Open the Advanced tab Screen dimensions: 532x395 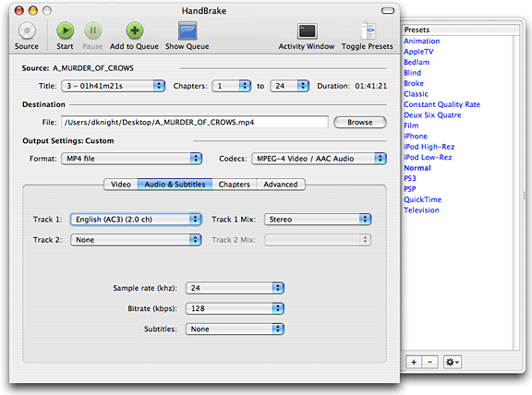(281, 185)
